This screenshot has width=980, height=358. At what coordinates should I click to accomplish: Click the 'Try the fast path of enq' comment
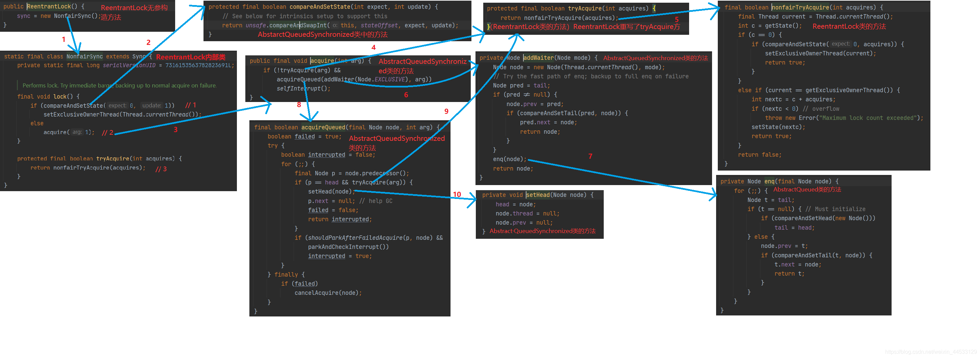point(591,77)
